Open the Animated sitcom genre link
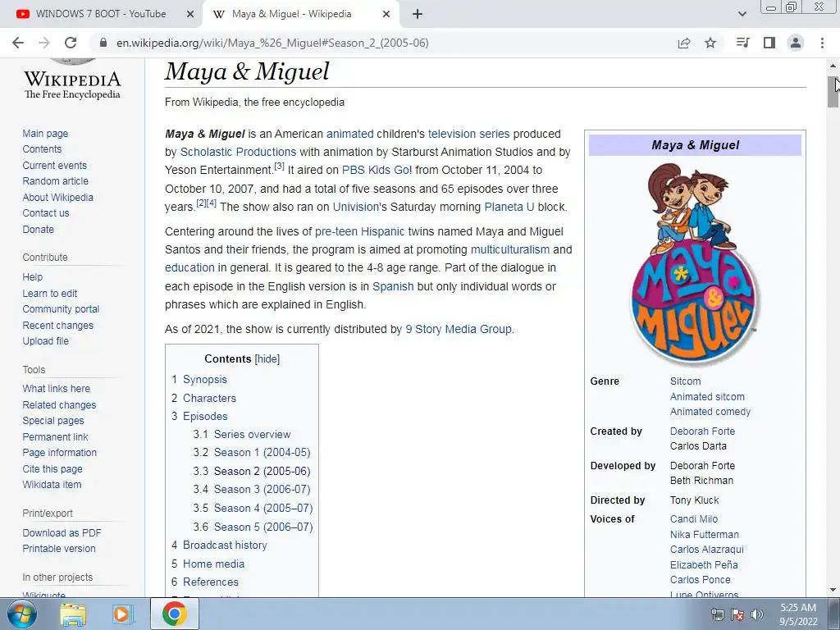Image resolution: width=840 pixels, height=630 pixels. (707, 397)
